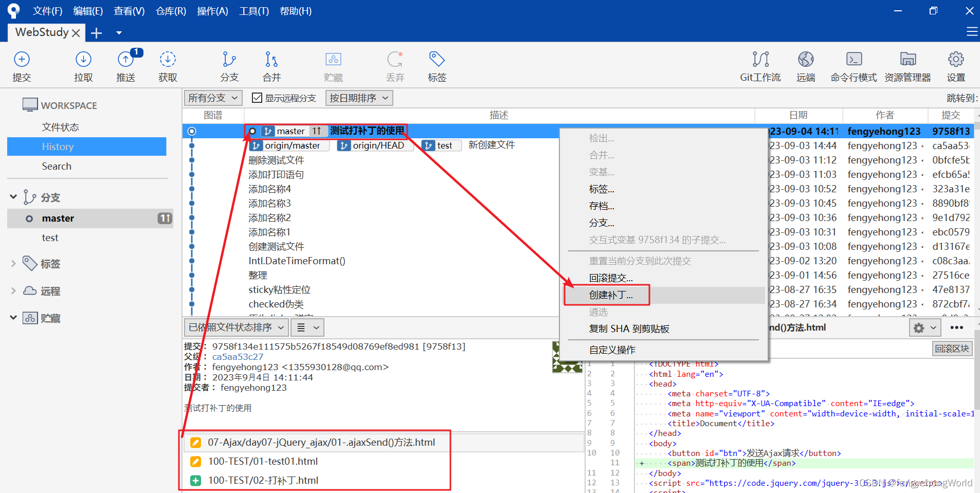
Task: Open the 帮助(H) menu
Action: [296, 11]
